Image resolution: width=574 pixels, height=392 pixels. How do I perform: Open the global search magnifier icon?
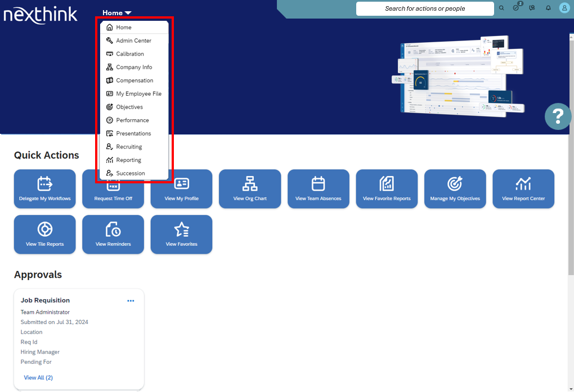(x=501, y=8)
